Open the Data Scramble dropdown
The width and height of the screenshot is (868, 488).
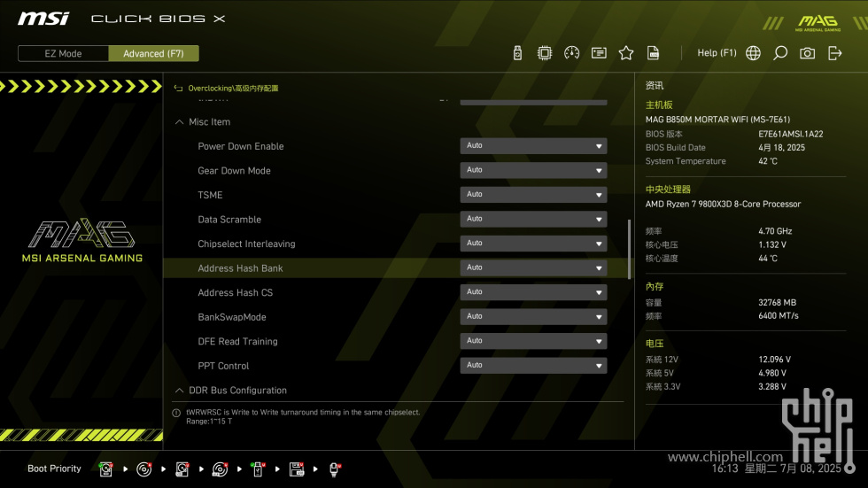point(533,219)
